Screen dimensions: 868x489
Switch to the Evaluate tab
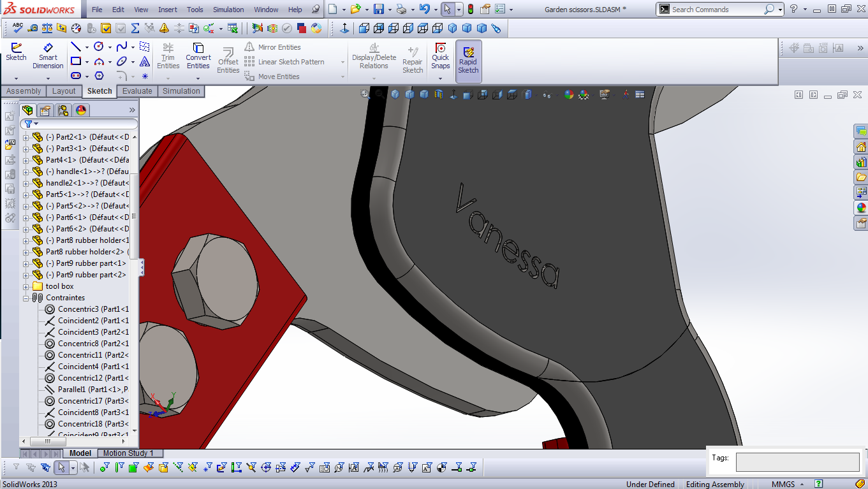pos(137,91)
